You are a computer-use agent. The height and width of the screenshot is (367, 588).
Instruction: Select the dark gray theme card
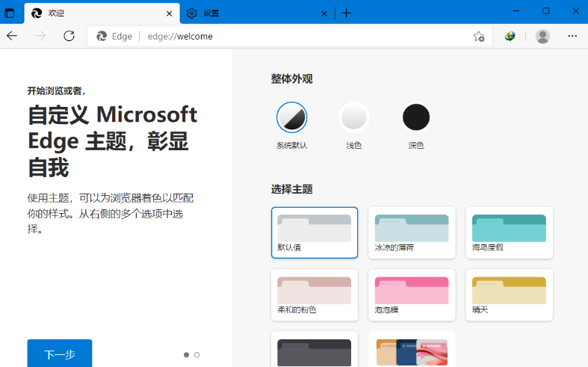(x=315, y=350)
